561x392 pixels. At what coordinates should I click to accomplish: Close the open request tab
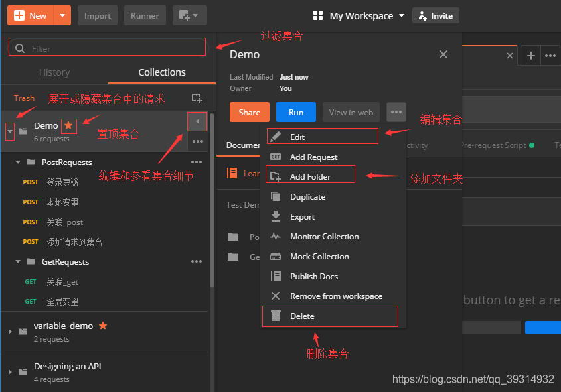click(x=510, y=56)
